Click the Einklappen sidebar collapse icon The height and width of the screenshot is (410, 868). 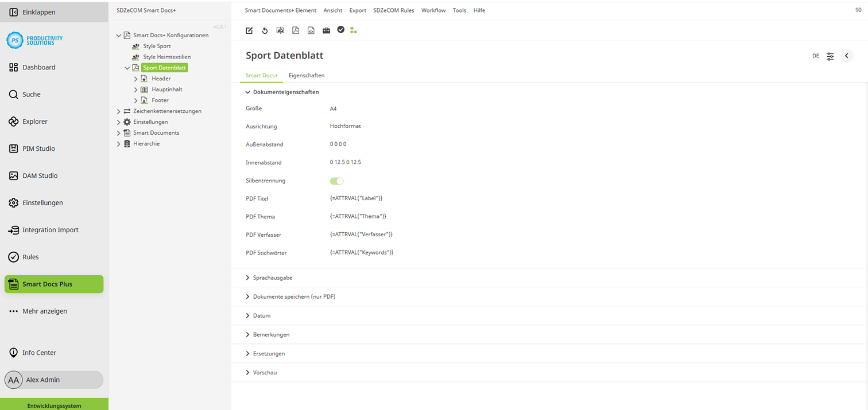pos(14,12)
